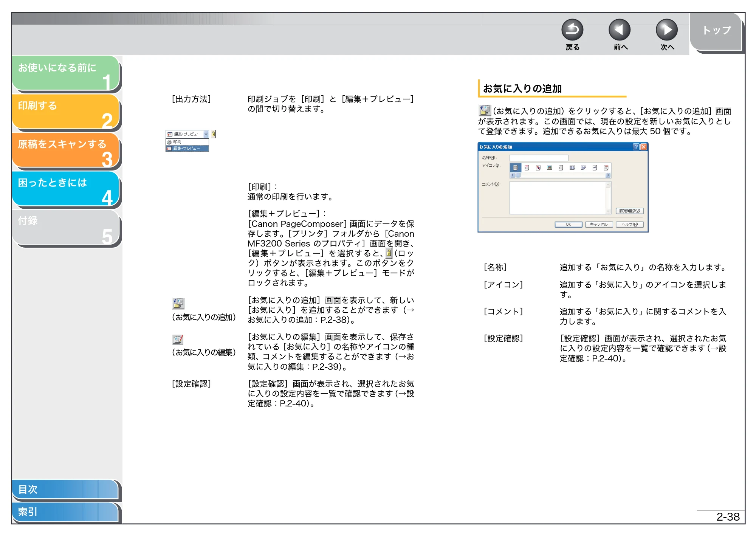Select the first highlighted icon in icon list

coord(516,167)
